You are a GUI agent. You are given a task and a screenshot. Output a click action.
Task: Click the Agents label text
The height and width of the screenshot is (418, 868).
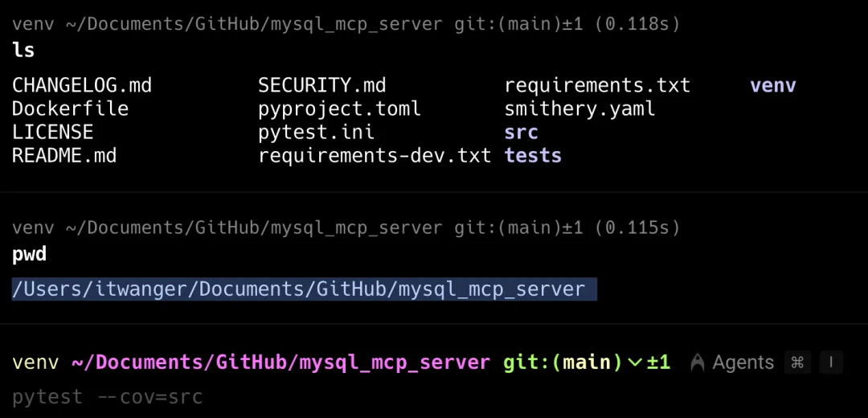tap(743, 363)
